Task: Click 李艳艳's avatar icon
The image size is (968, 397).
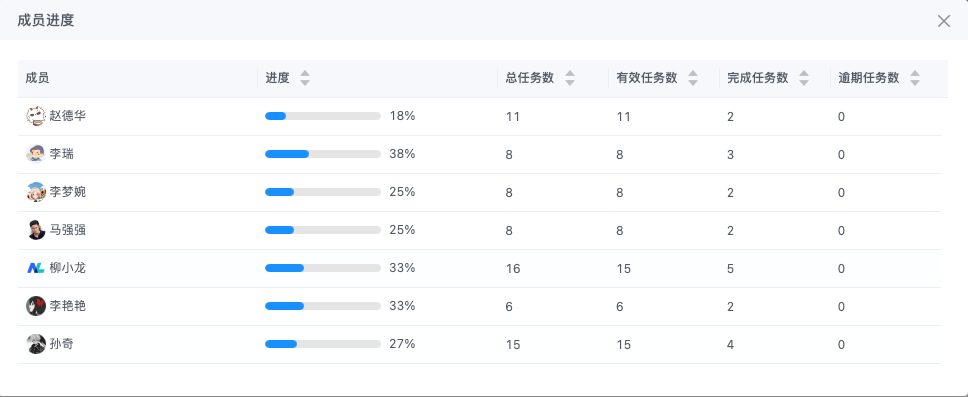Action: pos(36,306)
